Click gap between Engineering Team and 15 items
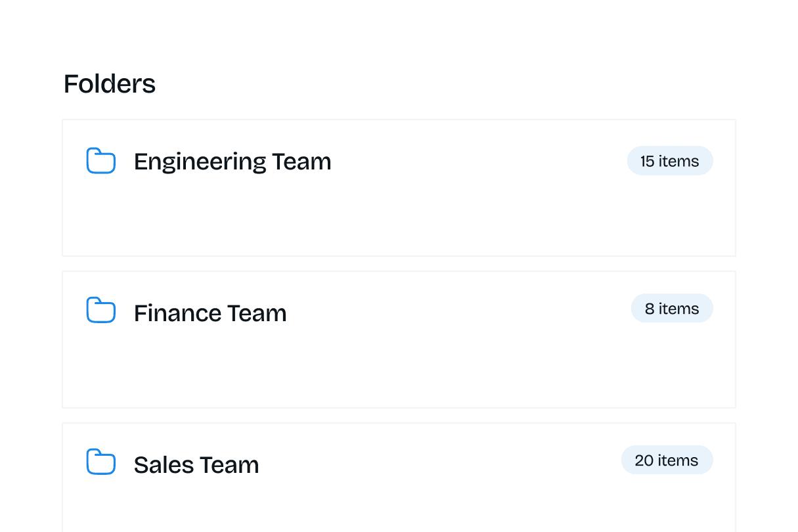The height and width of the screenshot is (532, 798). [479, 162]
